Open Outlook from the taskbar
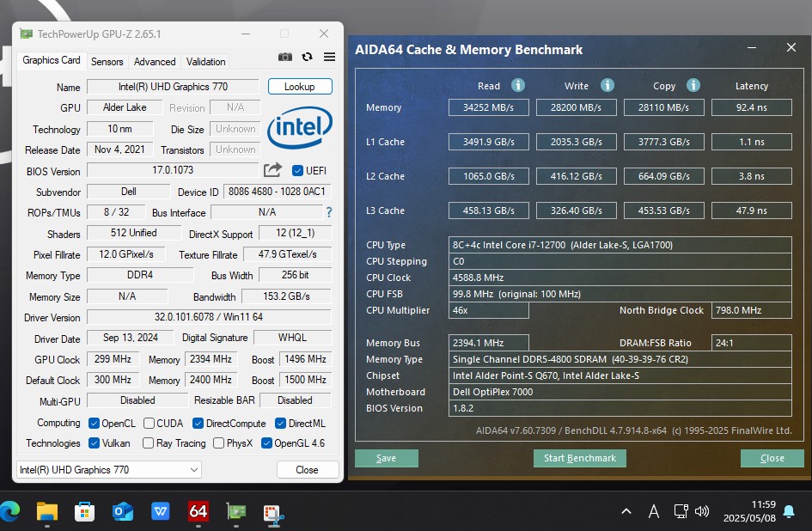 pos(123,512)
